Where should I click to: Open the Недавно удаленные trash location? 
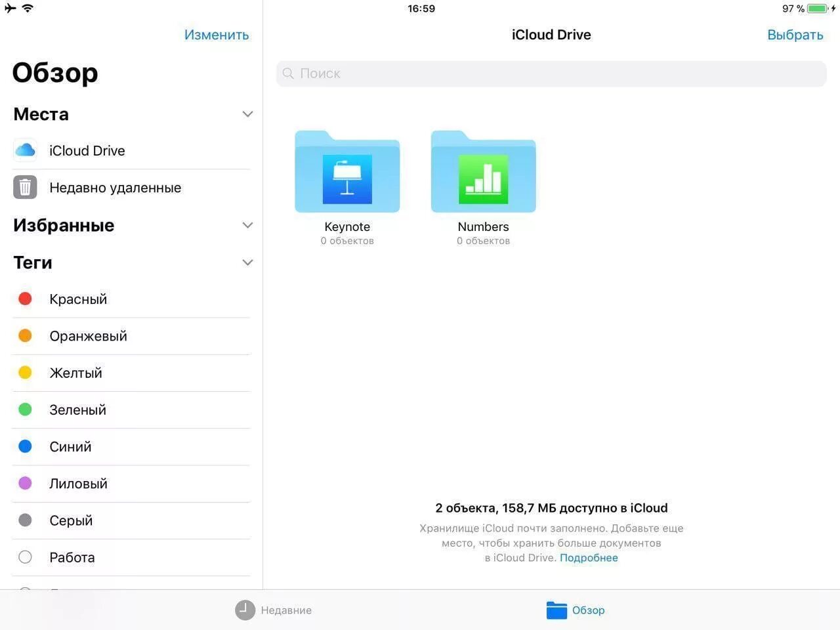115,188
